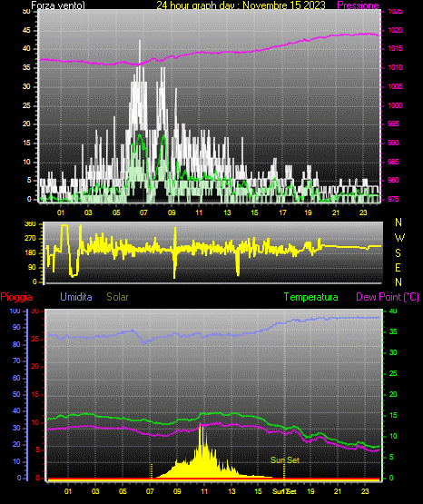This screenshot has height=504, width=423.
Task: Click the green 'Temperatura' legend label
Action: coord(311,297)
